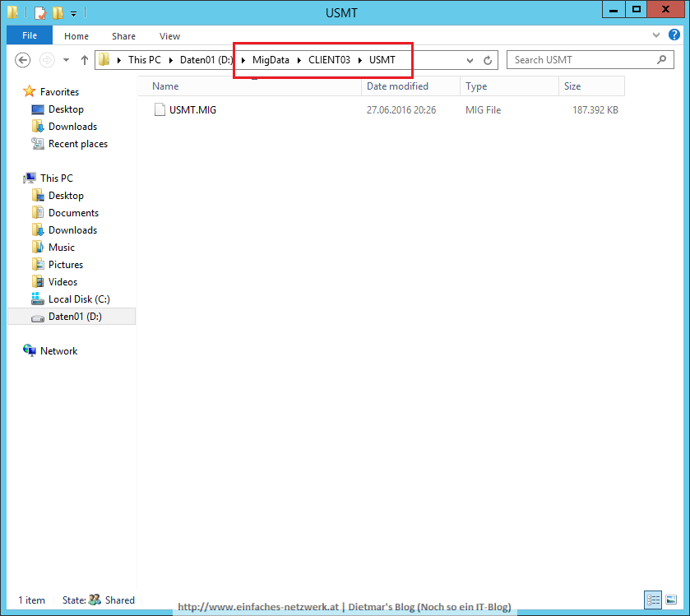Screen dimensions: 690x616
Task: Click the Documents folder icon
Action: pyautogui.click(x=38, y=212)
